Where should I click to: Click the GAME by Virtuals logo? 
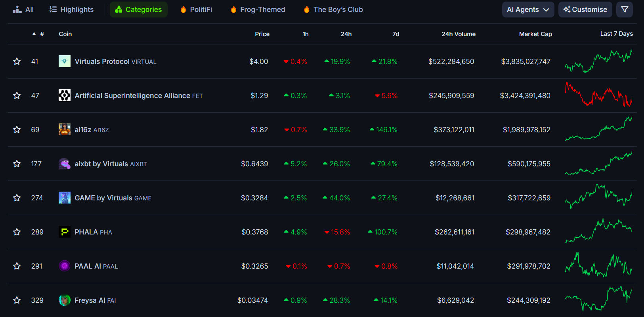coord(65,198)
